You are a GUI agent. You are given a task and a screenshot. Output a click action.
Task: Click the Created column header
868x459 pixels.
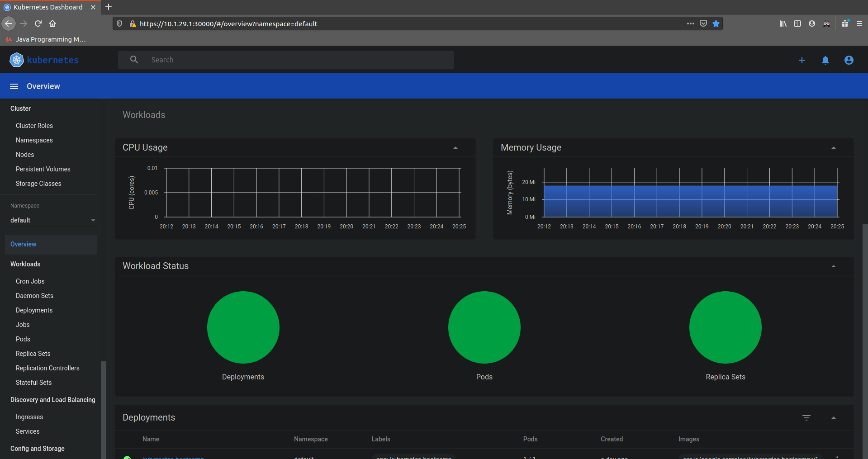tap(612, 439)
